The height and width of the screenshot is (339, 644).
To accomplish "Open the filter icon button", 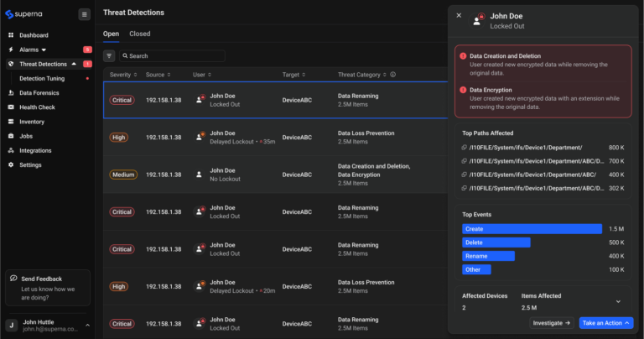I will 109,56.
